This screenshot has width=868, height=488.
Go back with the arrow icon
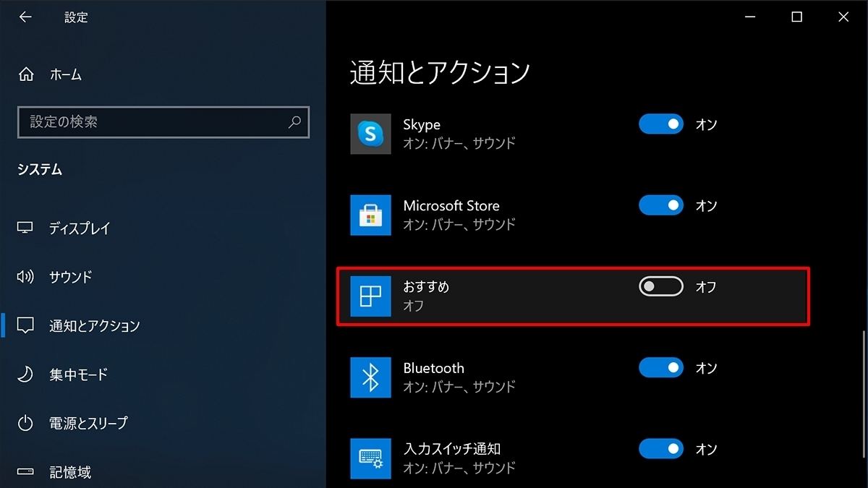(25, 17)
